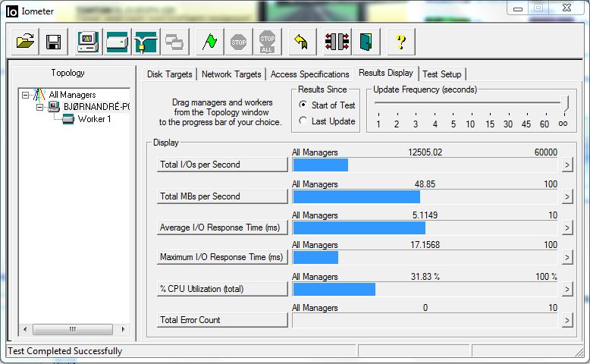The height and width of the screenshot is (364, 590).
Task: Open arrow menu for Average I/O Response Time
Action: [x=567, y=227]
